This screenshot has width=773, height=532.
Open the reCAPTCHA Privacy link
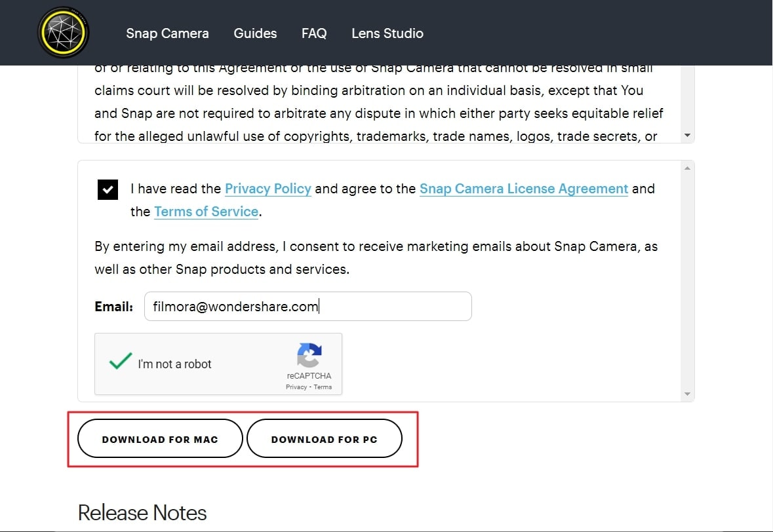tap(296, 387)
